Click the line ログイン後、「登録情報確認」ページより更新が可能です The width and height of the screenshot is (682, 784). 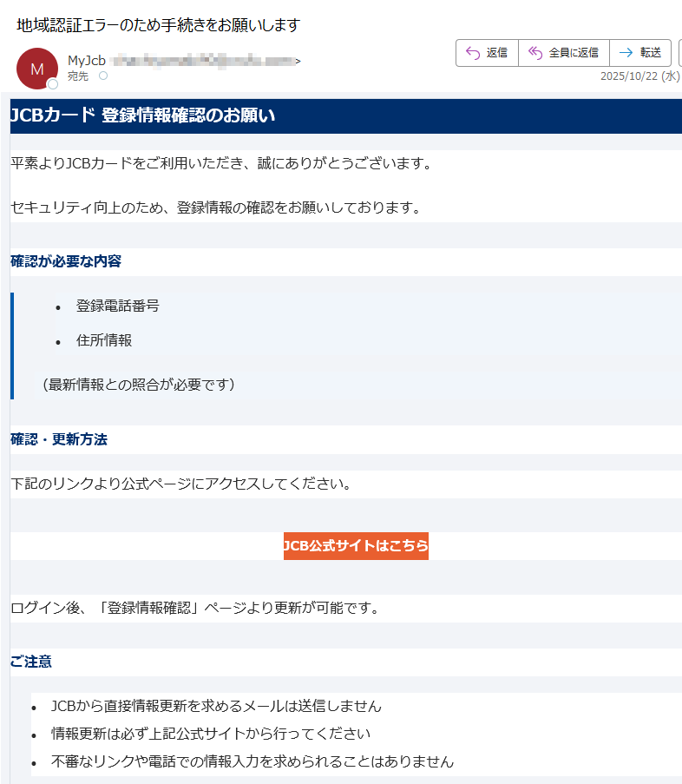(195, 608)
